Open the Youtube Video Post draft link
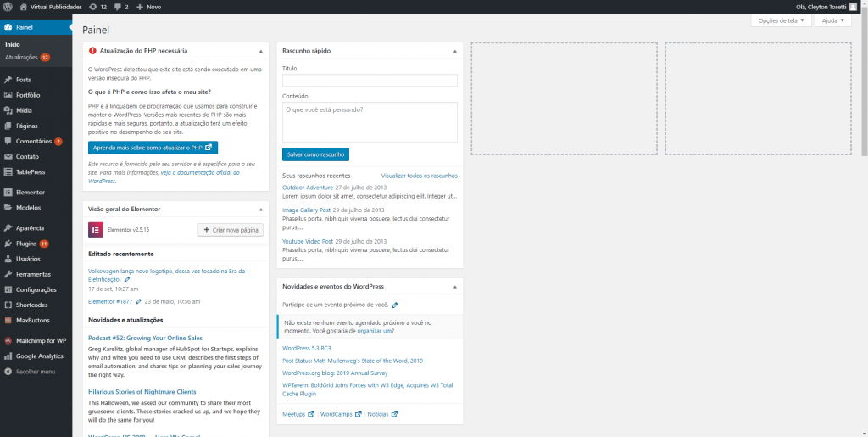 (308, 242)
